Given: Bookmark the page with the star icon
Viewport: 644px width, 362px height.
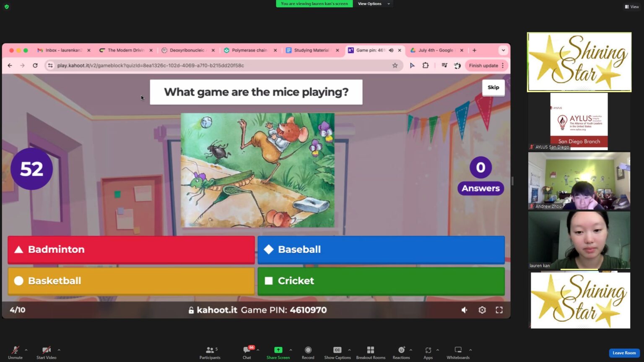Looking at the screenshot, I should (x=395, y=65).
